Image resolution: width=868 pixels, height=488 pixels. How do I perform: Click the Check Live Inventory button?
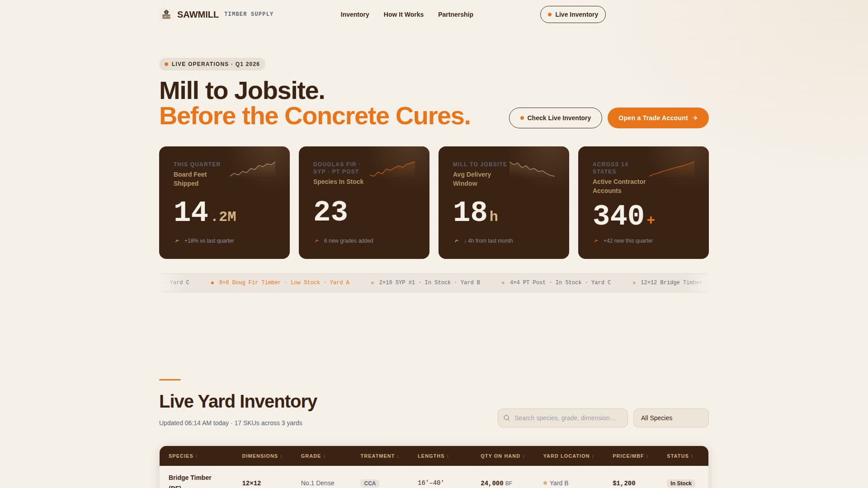coord(555,118)
